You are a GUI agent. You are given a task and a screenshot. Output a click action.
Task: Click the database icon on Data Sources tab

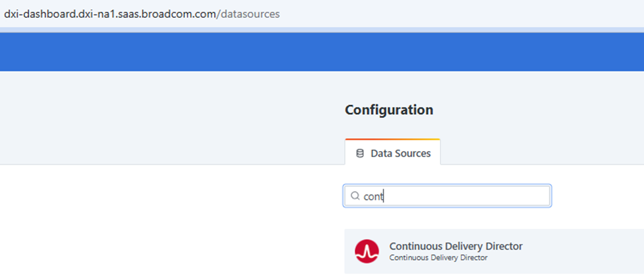click(x=360, y=154)
